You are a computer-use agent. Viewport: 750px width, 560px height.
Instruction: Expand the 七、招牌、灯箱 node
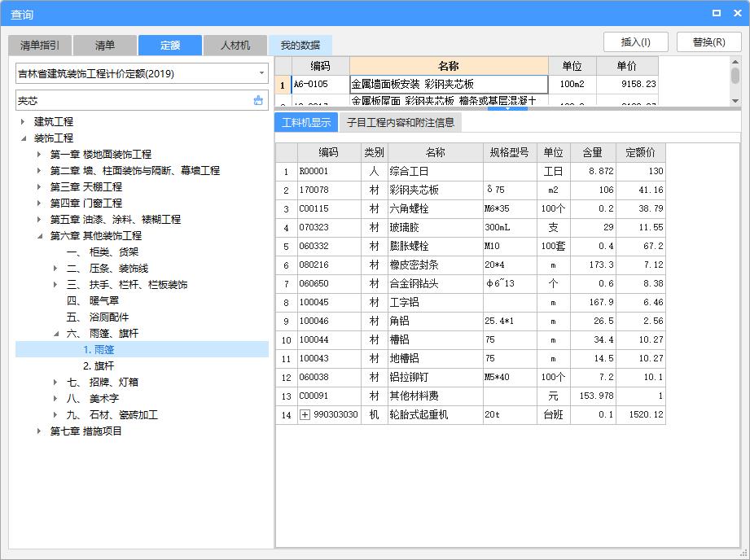pyautogui.click(x=55, y=382)
